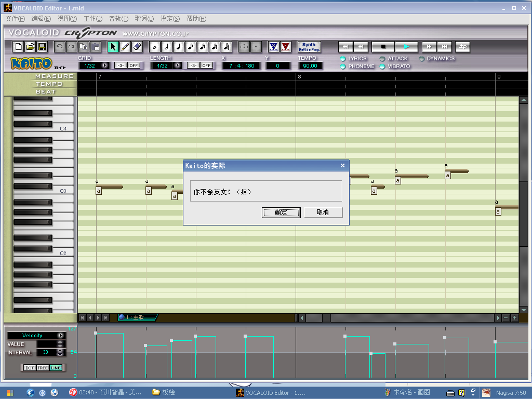The height and width of the screenshot is (399, 532).
Task: Toggle the VIBRATO display indicator
Action: click(382, 66)
